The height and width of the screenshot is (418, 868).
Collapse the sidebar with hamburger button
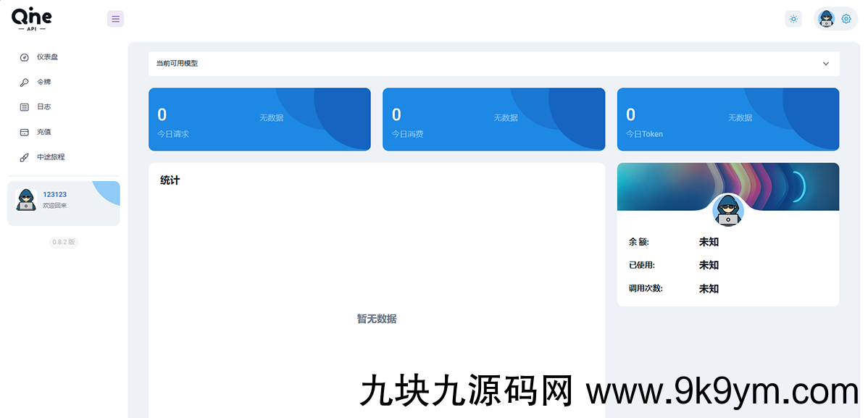pyautogui.click(x=115, y=19)
